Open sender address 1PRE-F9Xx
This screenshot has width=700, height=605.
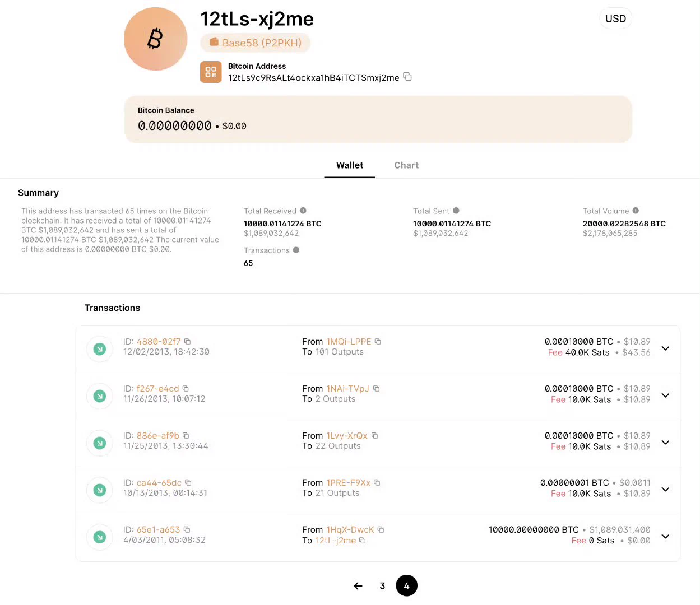(348, 482)
